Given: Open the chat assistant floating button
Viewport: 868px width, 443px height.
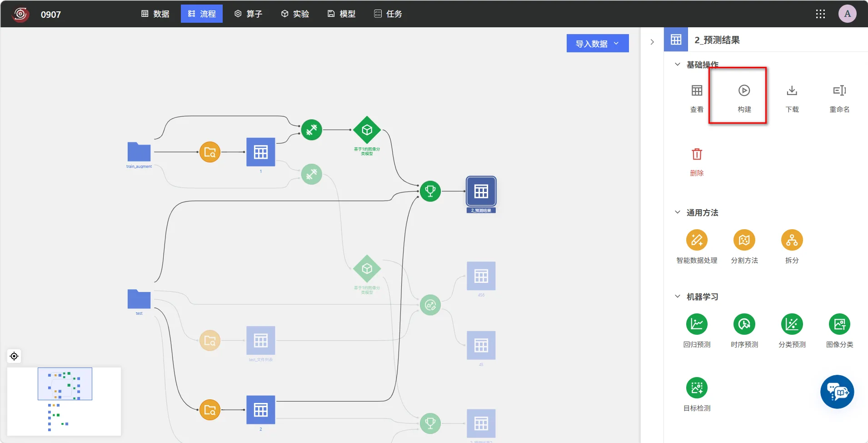Looking at the screenshot, I should pyautogui.click(x=837, y=392).
